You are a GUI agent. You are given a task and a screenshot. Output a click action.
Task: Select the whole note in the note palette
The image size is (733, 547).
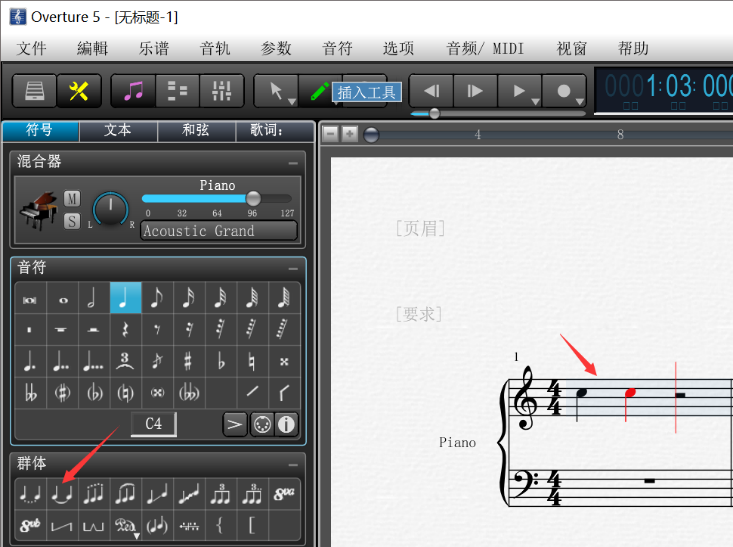click(63, 299)
